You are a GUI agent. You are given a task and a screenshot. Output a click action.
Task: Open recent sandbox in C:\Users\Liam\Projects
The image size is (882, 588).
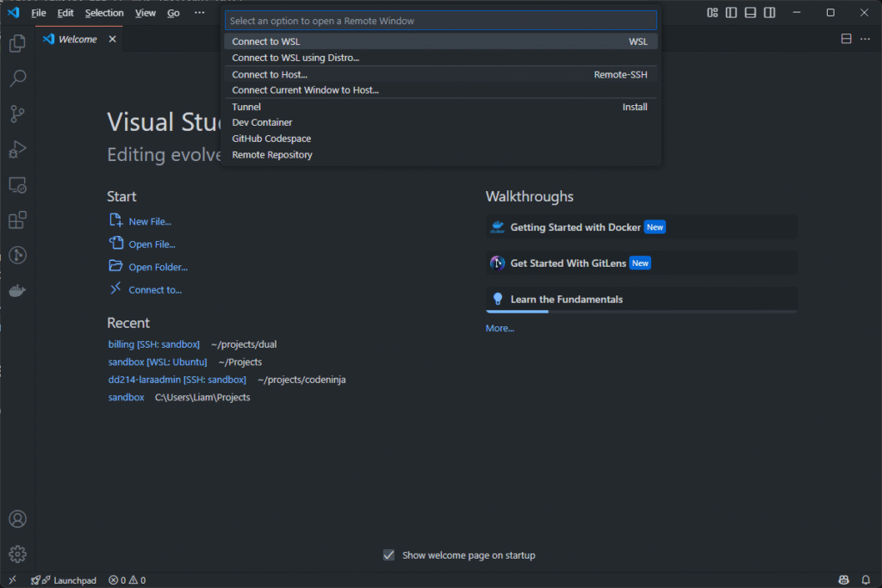126,397
